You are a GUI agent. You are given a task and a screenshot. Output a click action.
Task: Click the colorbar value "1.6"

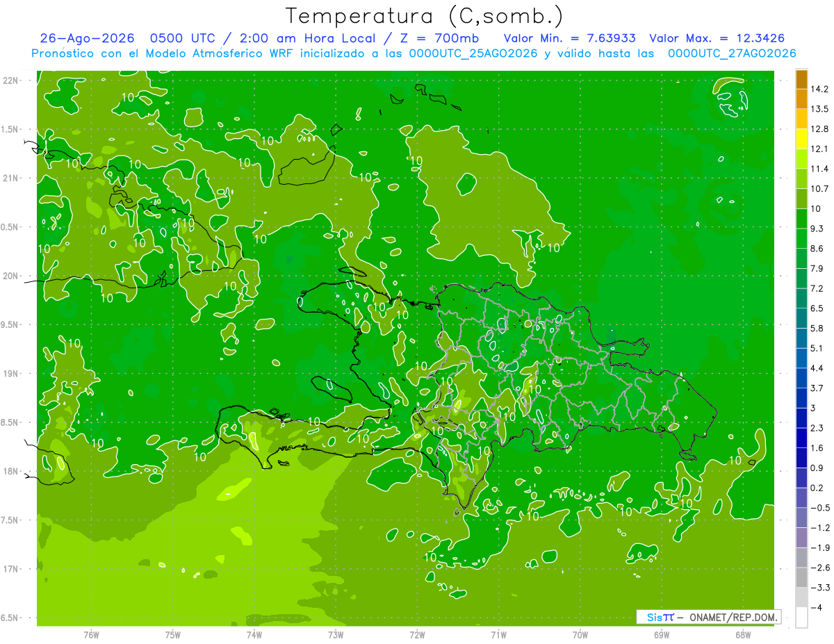817,448
